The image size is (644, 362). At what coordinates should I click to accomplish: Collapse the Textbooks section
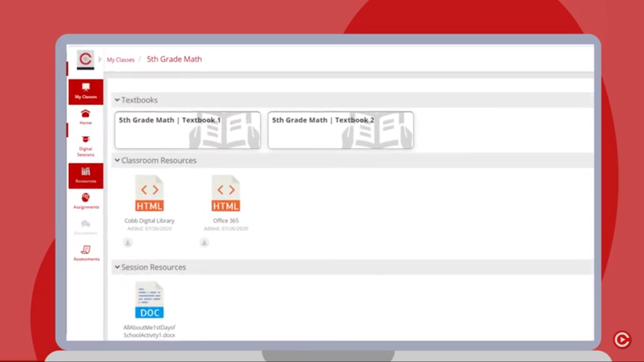tap(117, 100)
